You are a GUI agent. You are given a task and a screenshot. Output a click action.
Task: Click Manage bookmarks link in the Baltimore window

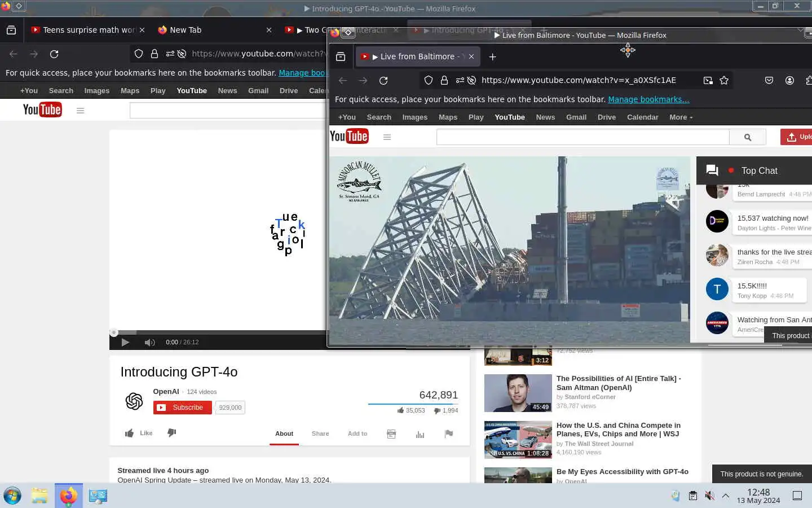648,99
